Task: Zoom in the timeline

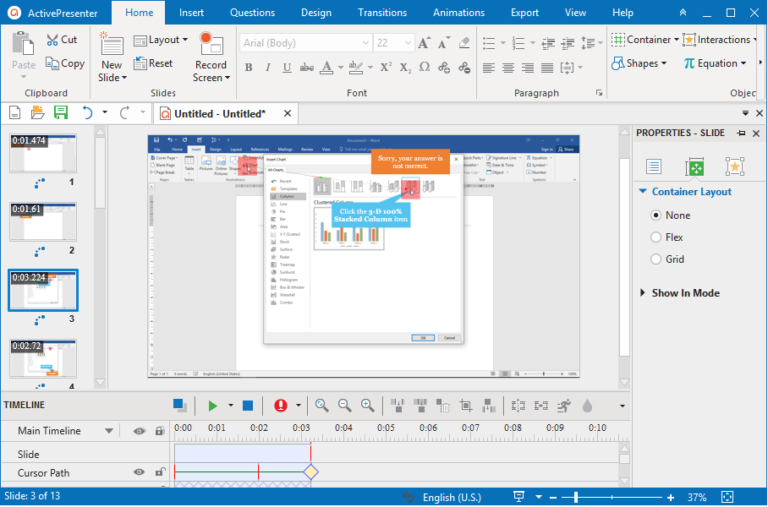Action: [x=367, y=405]
